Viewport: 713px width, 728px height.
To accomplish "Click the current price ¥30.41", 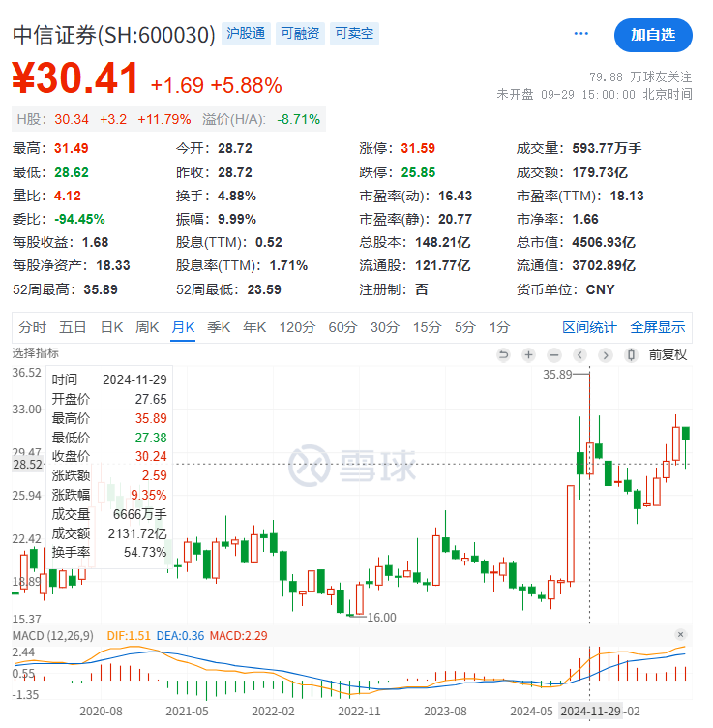I will (75, 78).
